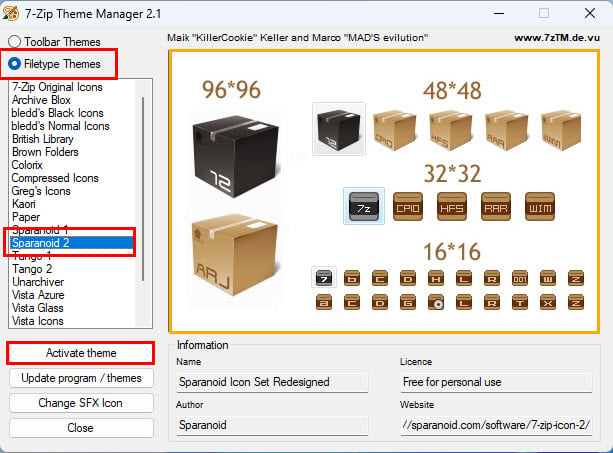This screenshot has width=613, height=453.
Task: Choose the Archive Blox theme
Action: pyautogui.click(x=41, y=100)
